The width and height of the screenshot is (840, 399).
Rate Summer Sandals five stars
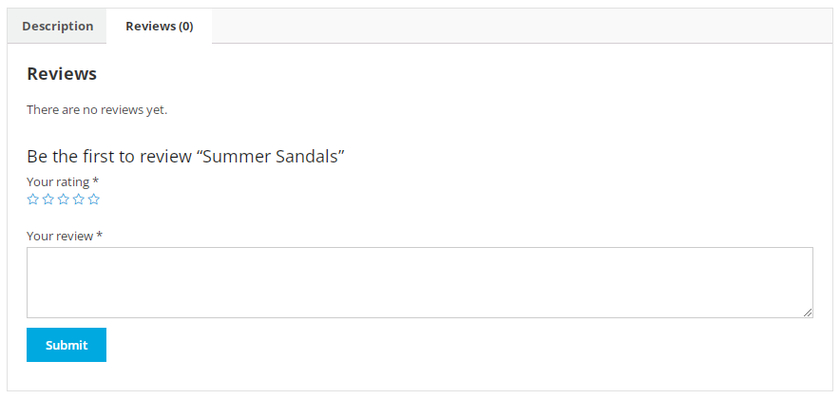(x=94, y=199)
